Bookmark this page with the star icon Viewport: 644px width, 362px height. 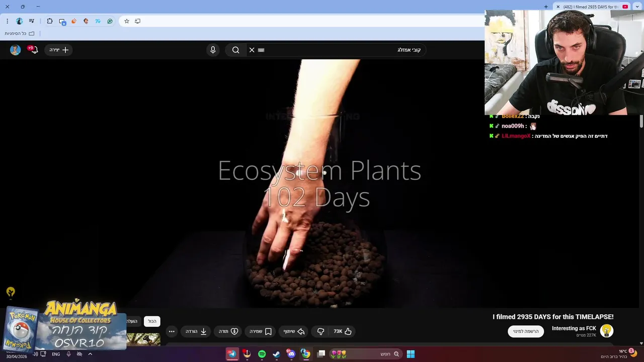click(127, 21)
